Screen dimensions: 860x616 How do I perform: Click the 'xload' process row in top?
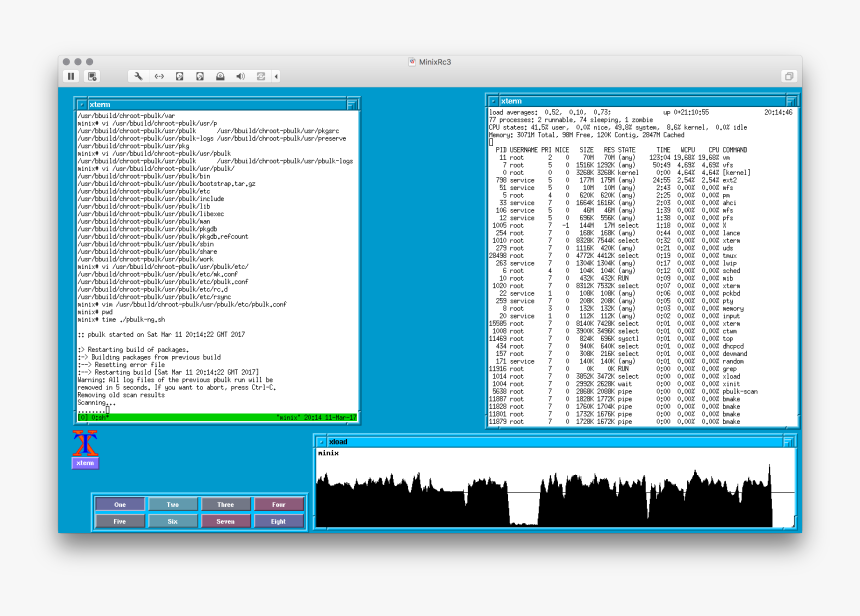point(615,376)
